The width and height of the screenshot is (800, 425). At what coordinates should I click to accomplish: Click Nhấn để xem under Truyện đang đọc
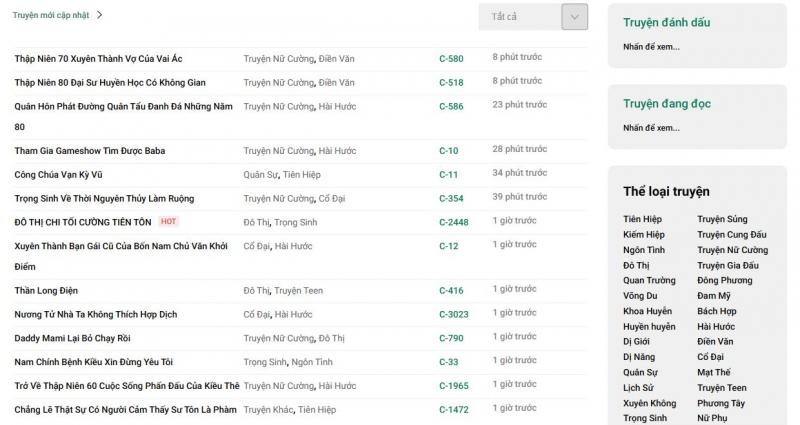pyautogui.click(x=651, y=128)
